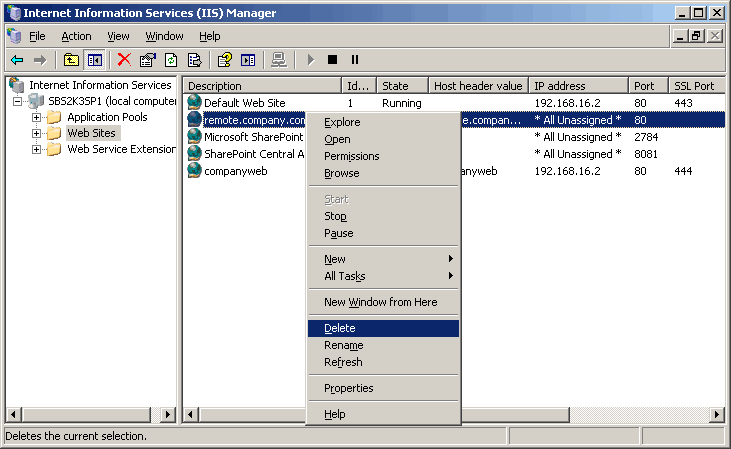Choose Help from the context menu
The width and height of the screenshot is (731, 449).
click(x=383, y=414)
